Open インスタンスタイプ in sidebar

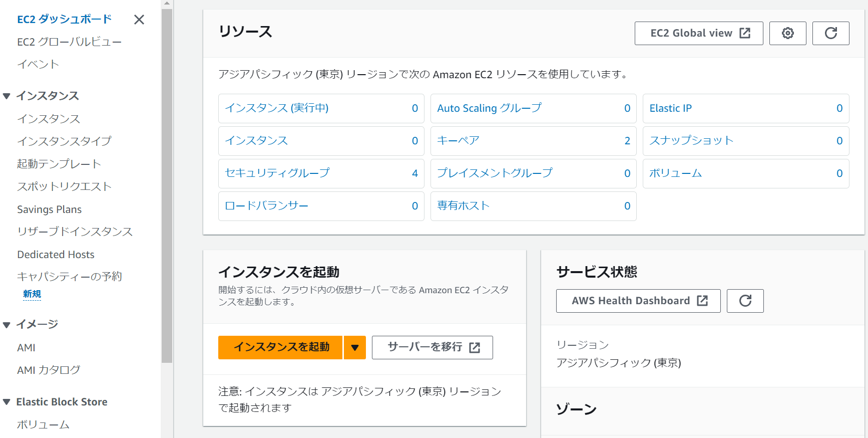(64, 141)
